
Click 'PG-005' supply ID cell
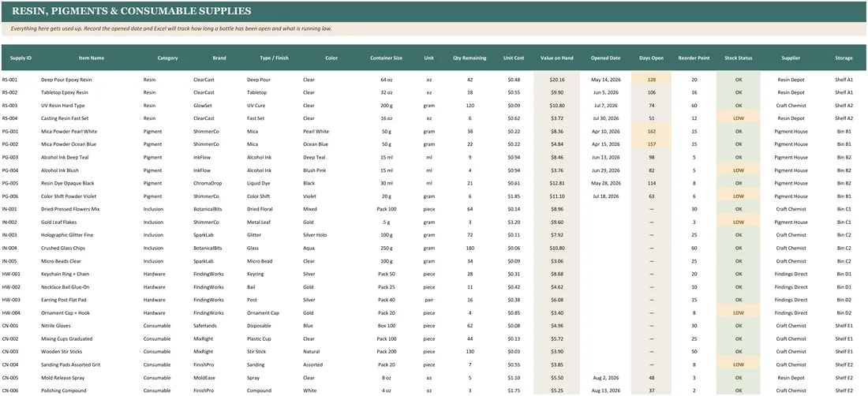click(10, 183)
